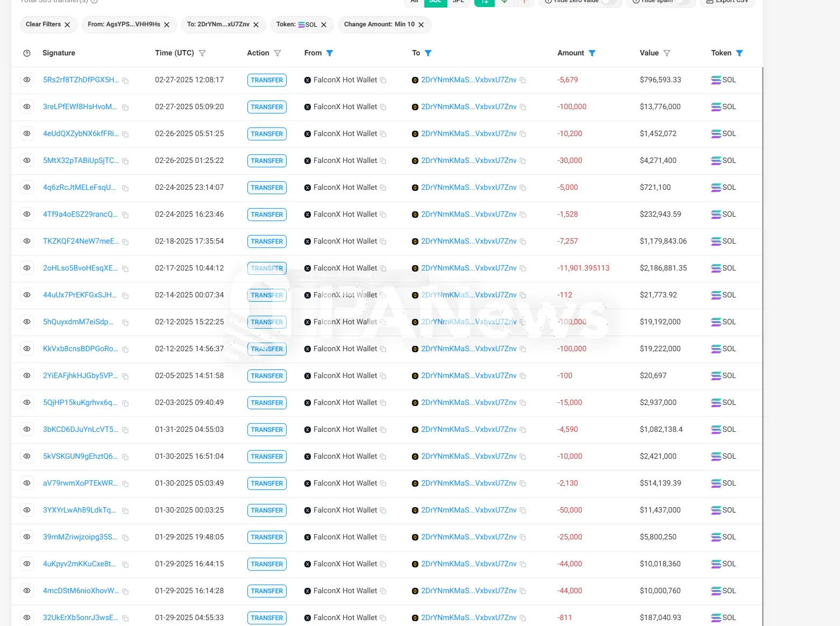Open the Action column filter

click(x=277, y=53)
